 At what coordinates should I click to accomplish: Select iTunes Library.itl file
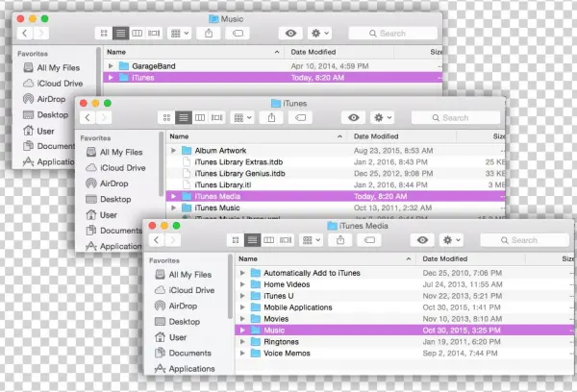(336, 184)
